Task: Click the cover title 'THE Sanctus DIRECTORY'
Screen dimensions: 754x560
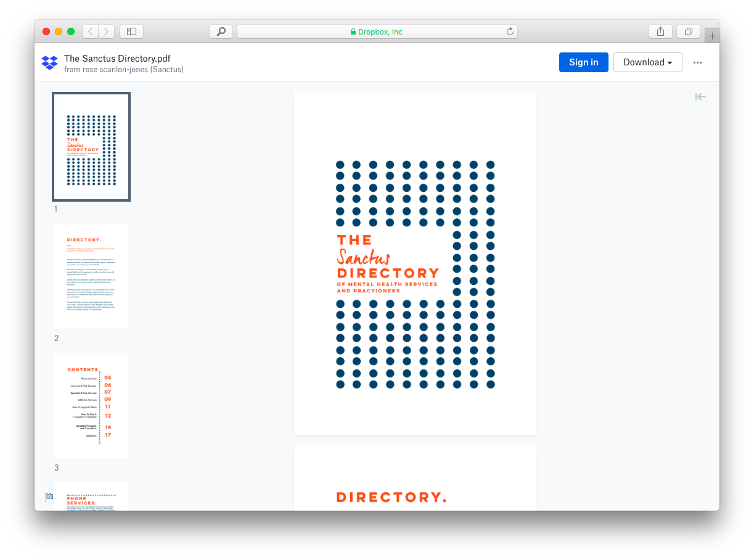Action: click(388, 257)
